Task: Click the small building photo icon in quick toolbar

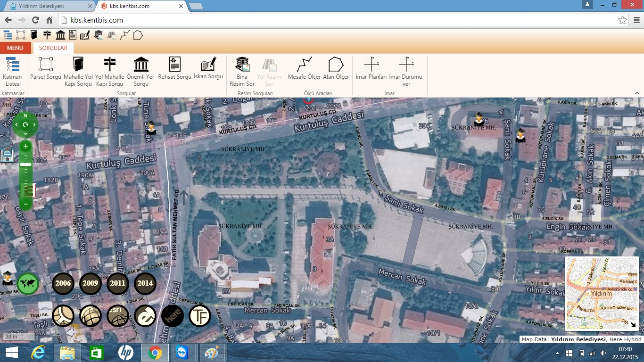Action: point(99,35)
